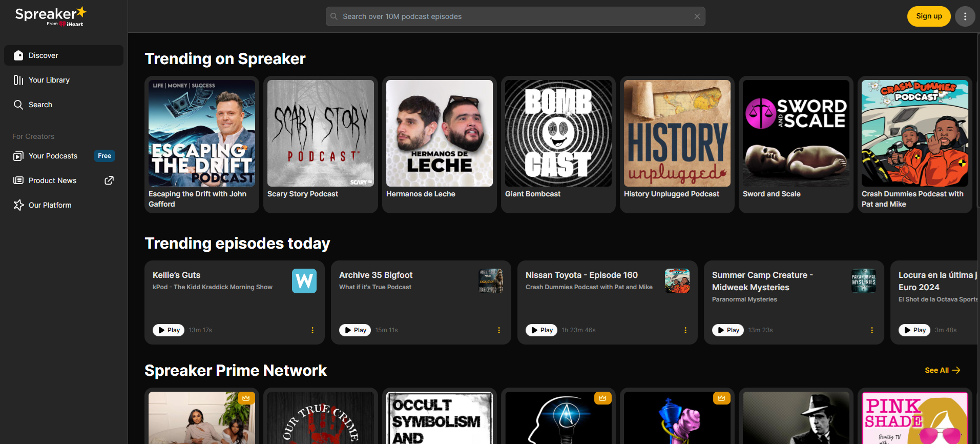Screen dimensions: 980x444
Task: Click the Kellie's Guts episode title
Action: 176,275
